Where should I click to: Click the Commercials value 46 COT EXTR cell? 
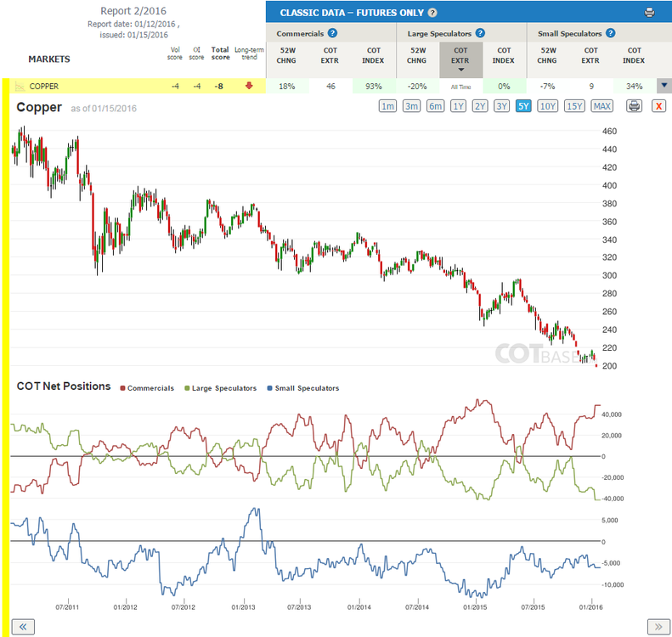(330, 86)
